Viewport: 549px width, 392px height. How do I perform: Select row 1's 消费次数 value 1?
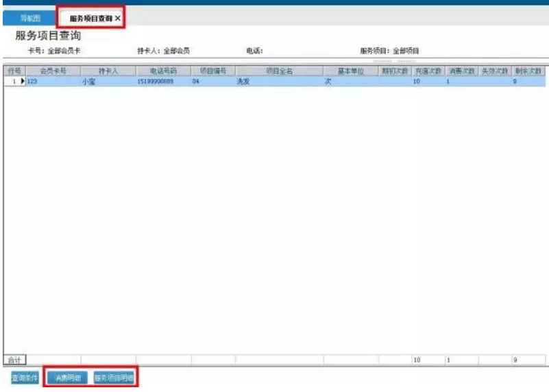click(461, 81)
